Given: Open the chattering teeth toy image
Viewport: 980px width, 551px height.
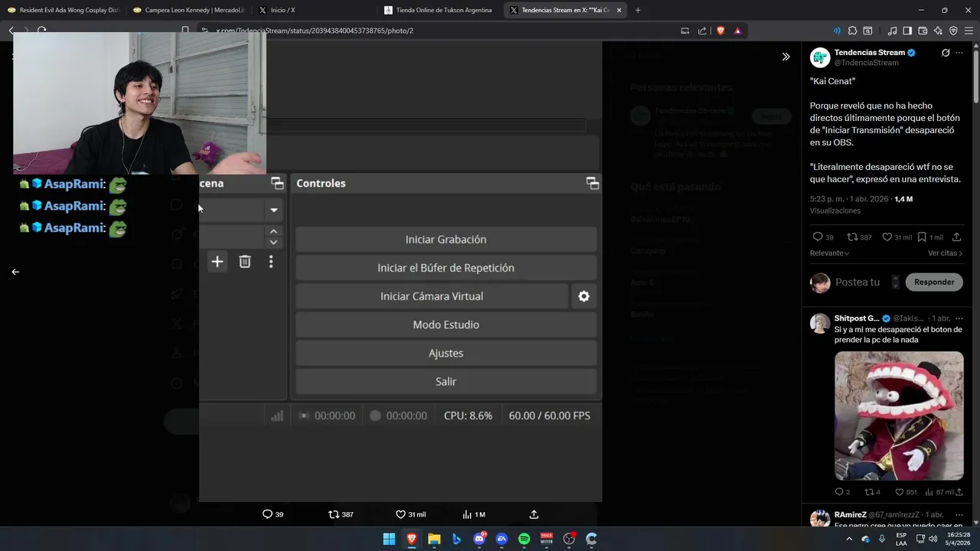Looking at the screenshot, I should click(x=899, y=416).
